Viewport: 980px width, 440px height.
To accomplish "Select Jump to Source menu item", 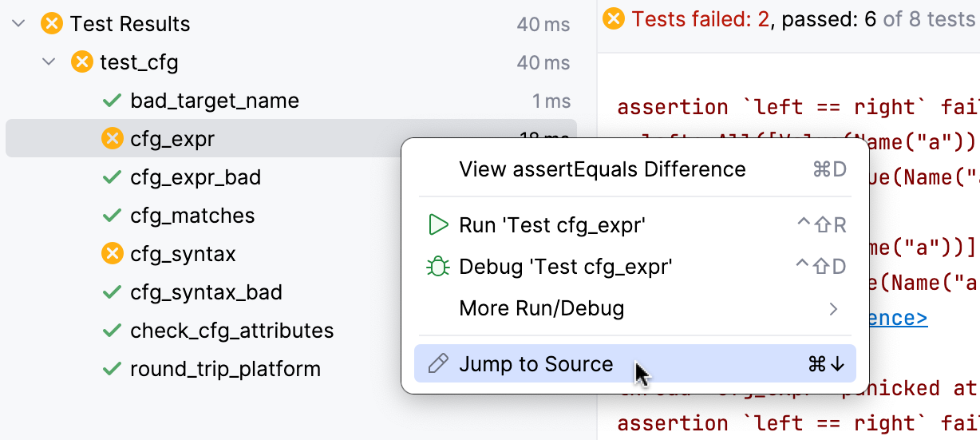I will [535, 364].
